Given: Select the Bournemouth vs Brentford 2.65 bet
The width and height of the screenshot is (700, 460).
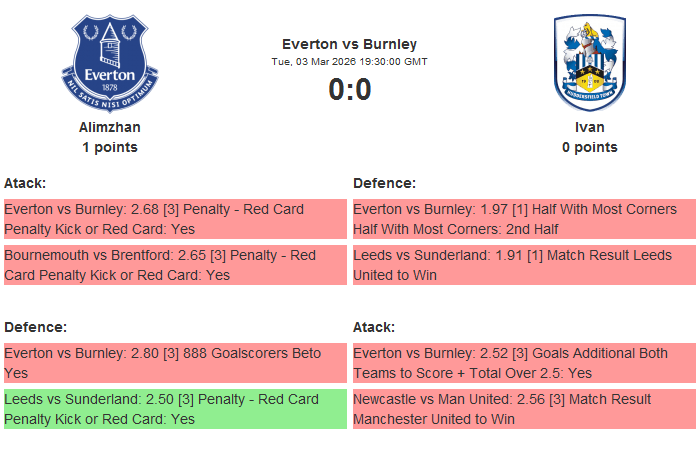Looking at the screenshot, I should pos(175,265).
